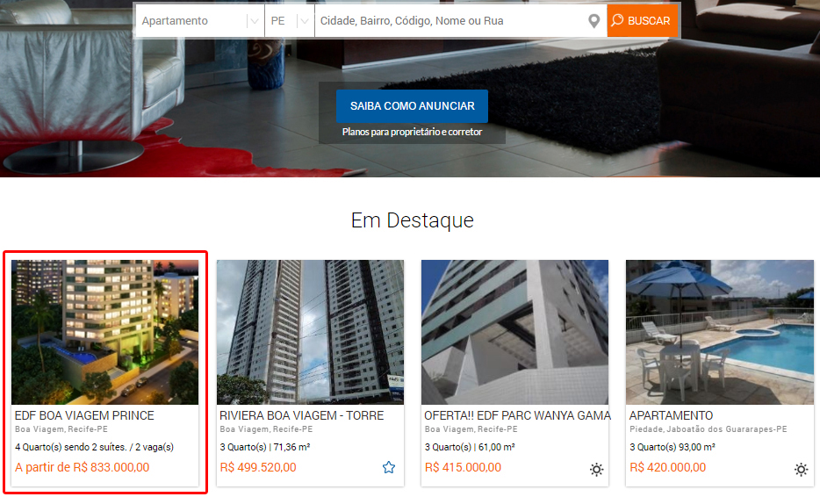
Task: Open the Apartamento property type dropdown
Action: coord(199,21)
